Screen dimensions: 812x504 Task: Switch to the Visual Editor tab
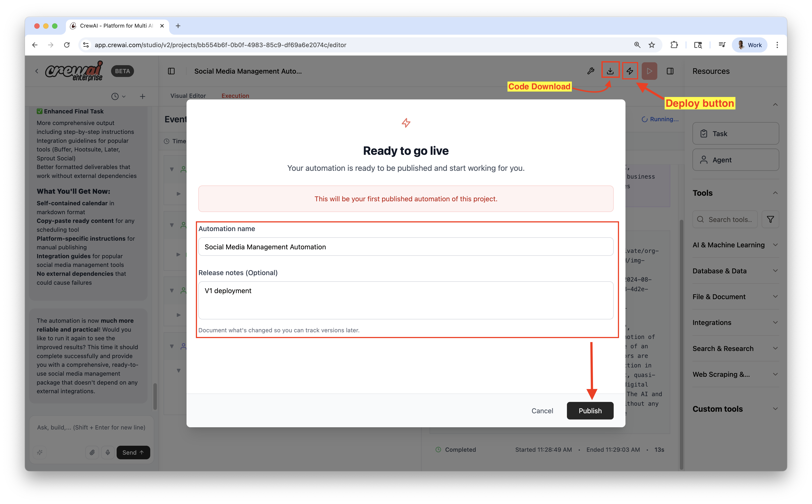tap(188, 96)
